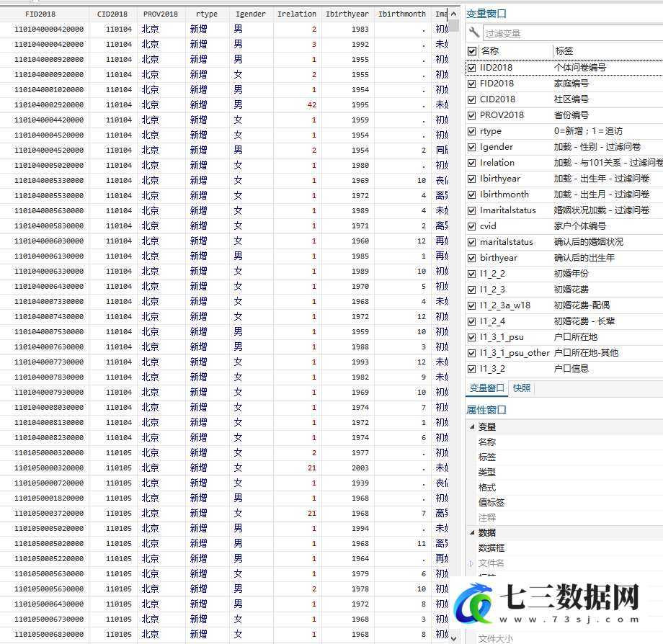Uncheck the I1_3_2 variable checkbox
This screenshot has height=644, width=663.
pyautogui.click(x=472, y=369)
